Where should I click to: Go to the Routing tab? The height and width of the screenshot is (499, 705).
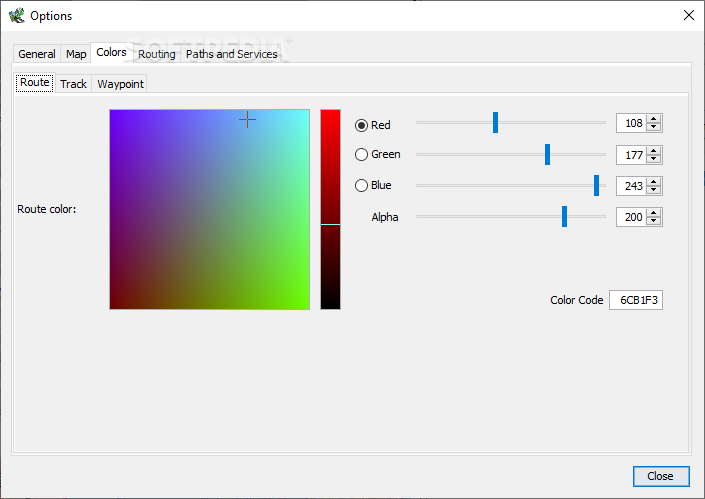pyautogui.click(x=156, y=54)
